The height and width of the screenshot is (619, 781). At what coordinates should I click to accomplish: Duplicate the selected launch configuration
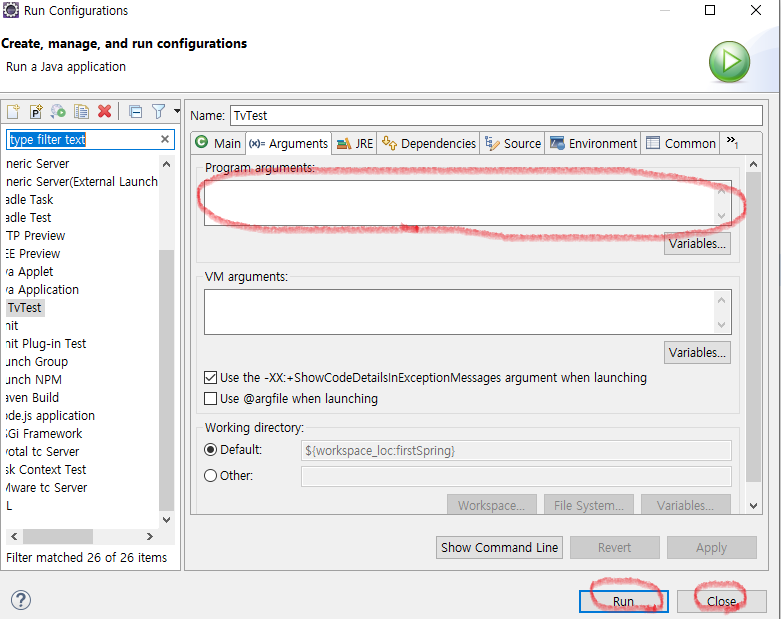point(81,111)
